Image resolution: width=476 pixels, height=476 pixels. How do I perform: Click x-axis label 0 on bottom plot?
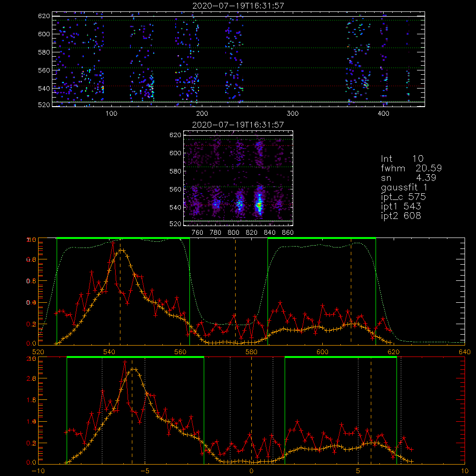(x=251, y=471)
